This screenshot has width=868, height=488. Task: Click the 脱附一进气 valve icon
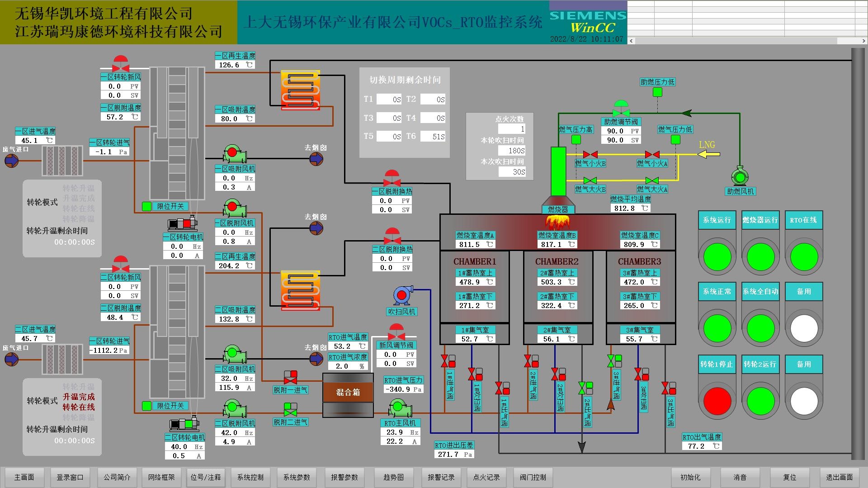click(290, 378)
